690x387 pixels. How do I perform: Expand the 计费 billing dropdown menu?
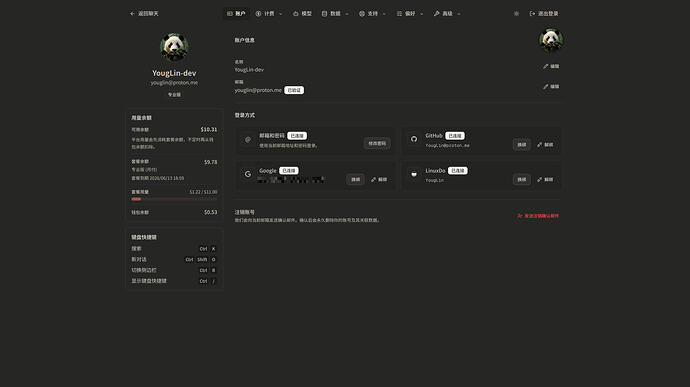click(x=269, y=14)
